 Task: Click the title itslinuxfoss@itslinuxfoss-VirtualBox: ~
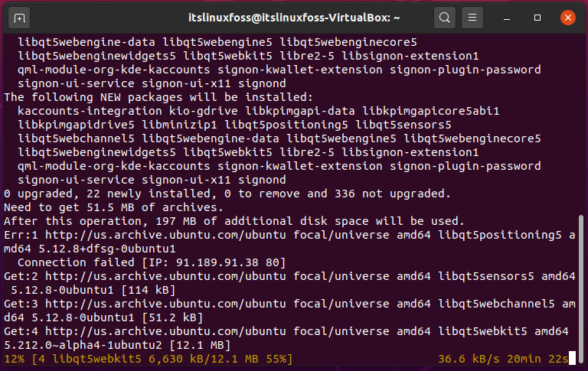click(x=294, y=18)
